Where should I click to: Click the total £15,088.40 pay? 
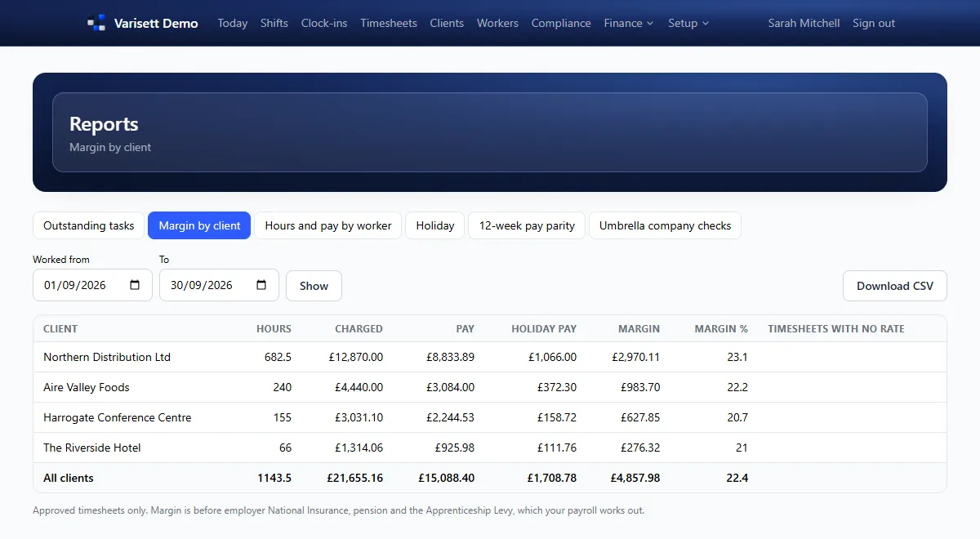click(447, 478)
